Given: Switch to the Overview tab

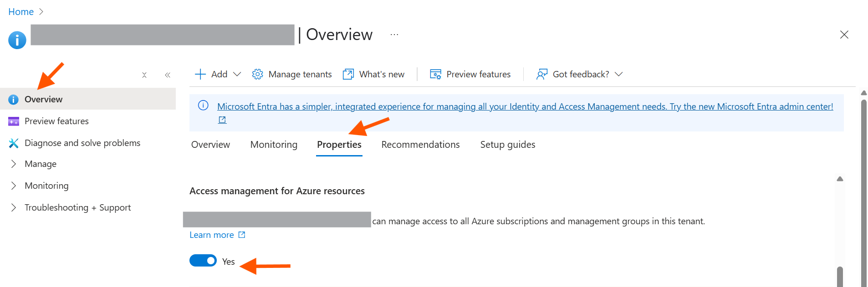Looking at the screenshot, I should point(210,145).
